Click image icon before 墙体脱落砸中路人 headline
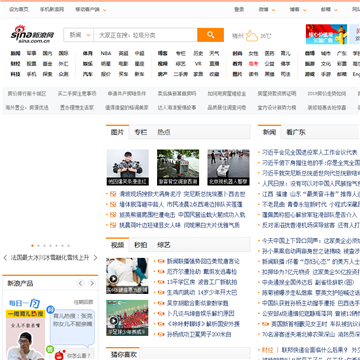This screenshot has width=360, height=360. click(x=113, y=204)
